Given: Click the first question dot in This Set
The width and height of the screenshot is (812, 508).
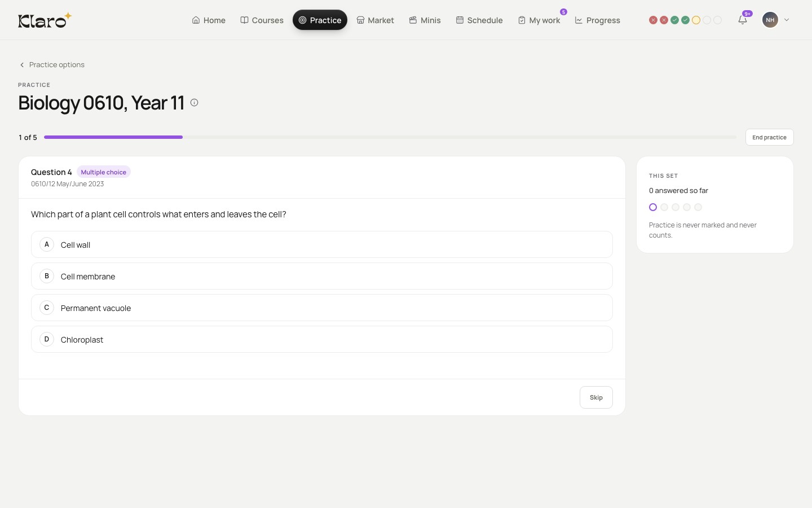Looking at the screenshot, I should coord(653,207).
